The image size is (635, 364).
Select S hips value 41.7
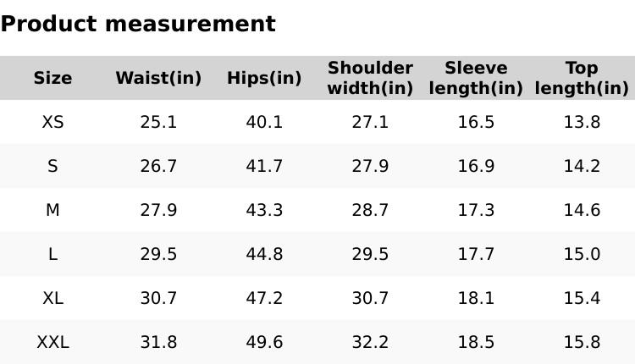pos(264,166)
